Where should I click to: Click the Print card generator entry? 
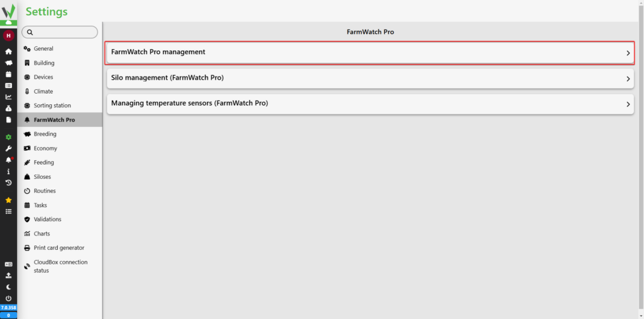(x=58, y=247)
